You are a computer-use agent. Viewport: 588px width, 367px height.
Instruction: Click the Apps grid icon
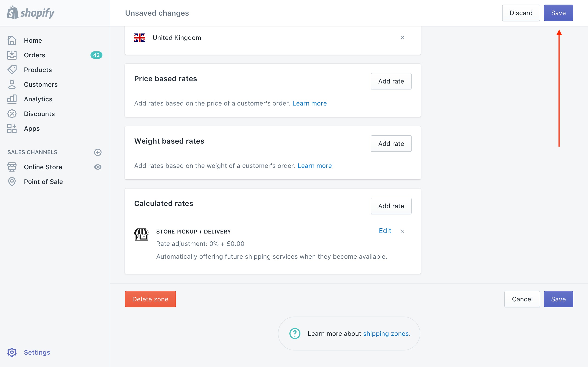point(12,128)
